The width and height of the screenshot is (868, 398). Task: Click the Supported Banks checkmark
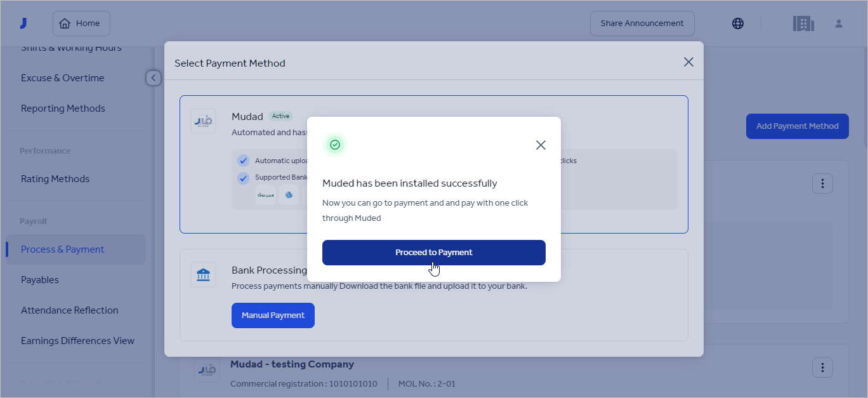[243, 178]
